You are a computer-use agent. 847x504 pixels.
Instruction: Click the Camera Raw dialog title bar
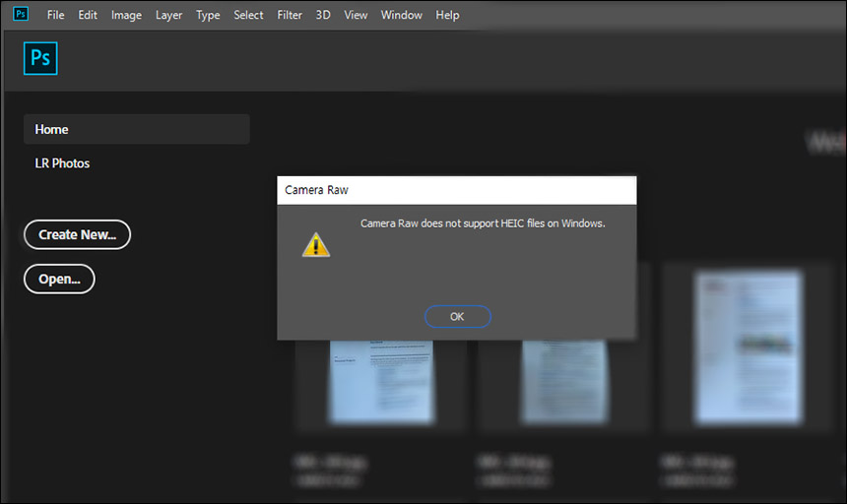457,190
